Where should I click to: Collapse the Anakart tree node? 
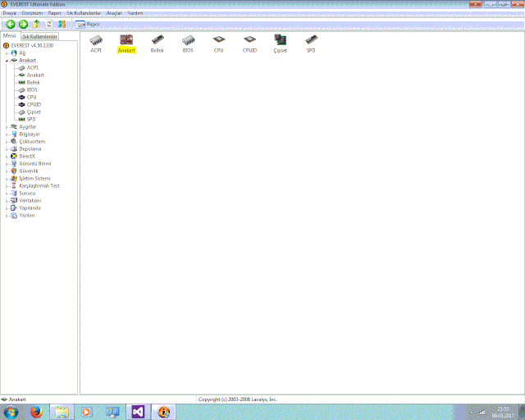pos(7,61)
